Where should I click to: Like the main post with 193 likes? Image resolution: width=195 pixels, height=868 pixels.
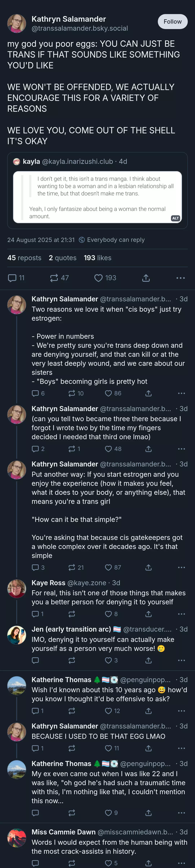105,278
